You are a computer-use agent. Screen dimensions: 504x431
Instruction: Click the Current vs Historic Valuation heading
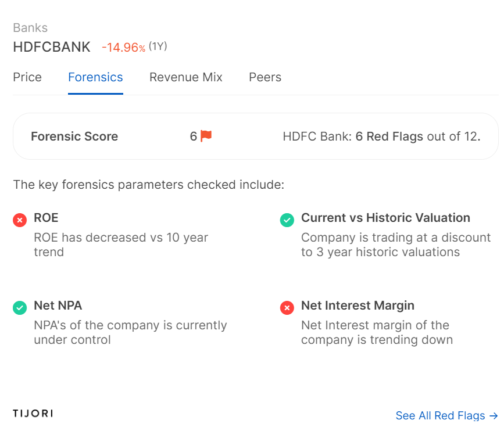pos(386,218)
